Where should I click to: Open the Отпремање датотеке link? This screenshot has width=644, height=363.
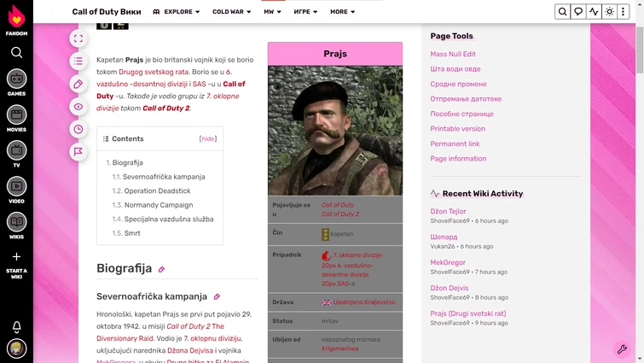466,99
